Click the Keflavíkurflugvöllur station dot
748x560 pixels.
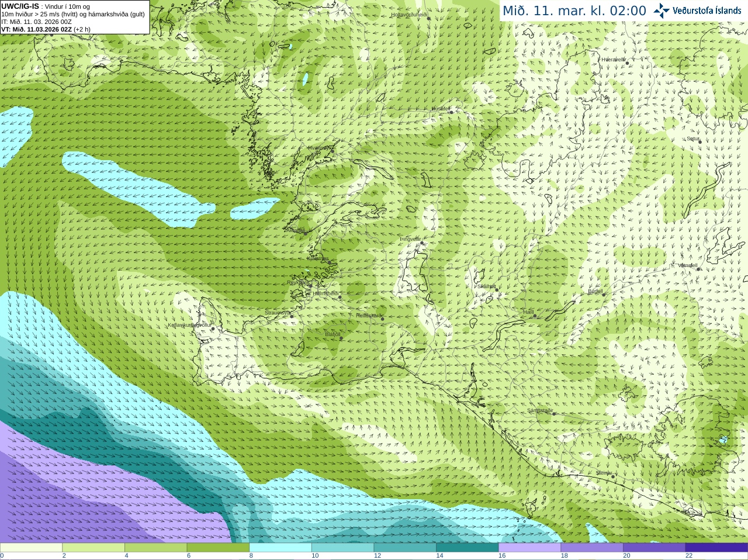coord(213,329)
